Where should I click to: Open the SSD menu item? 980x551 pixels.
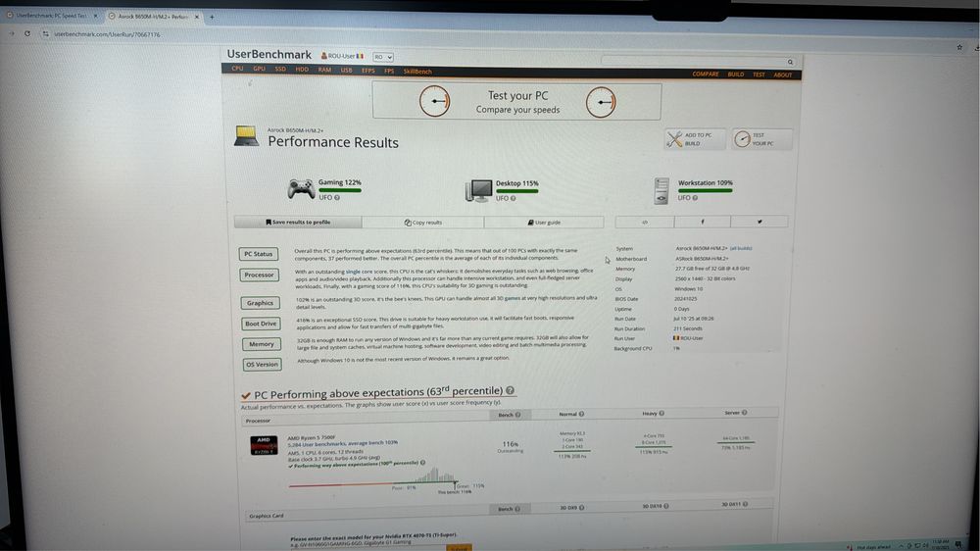(280, 69)
